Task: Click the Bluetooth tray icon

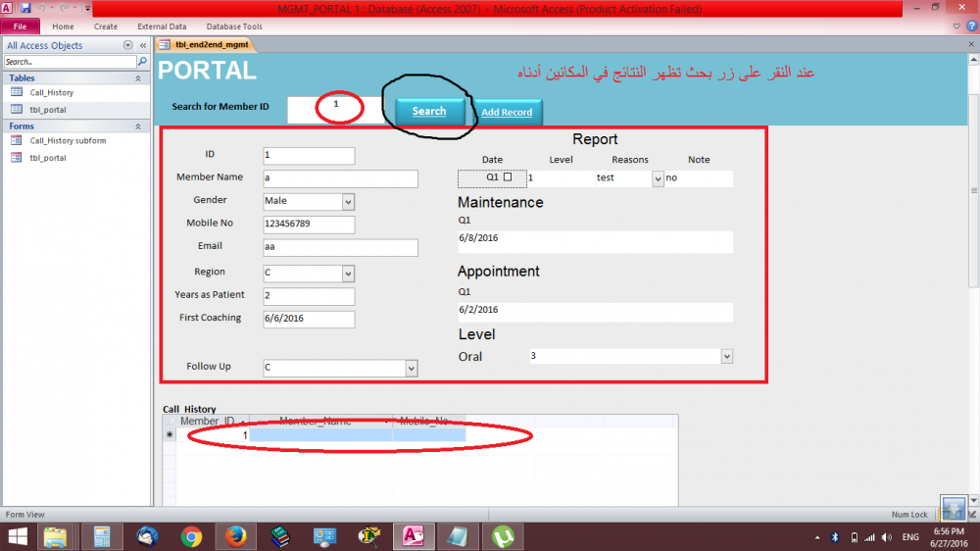Action: coord(835,537)
